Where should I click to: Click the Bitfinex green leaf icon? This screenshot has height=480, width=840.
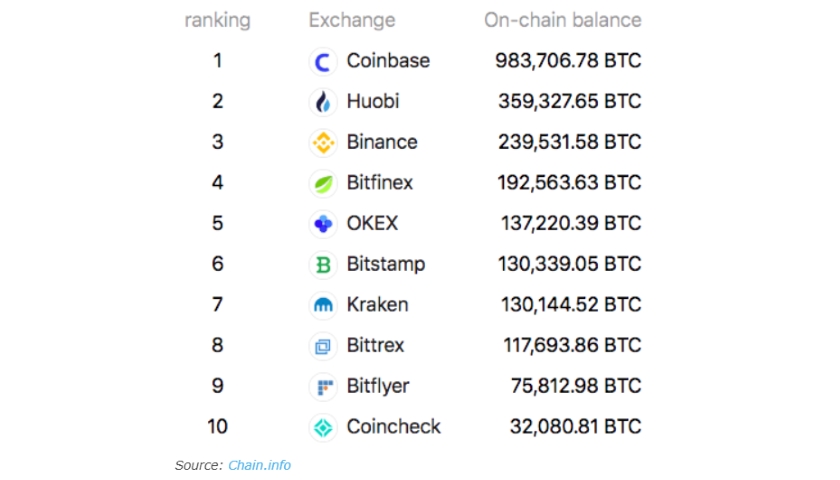point(323,183)
